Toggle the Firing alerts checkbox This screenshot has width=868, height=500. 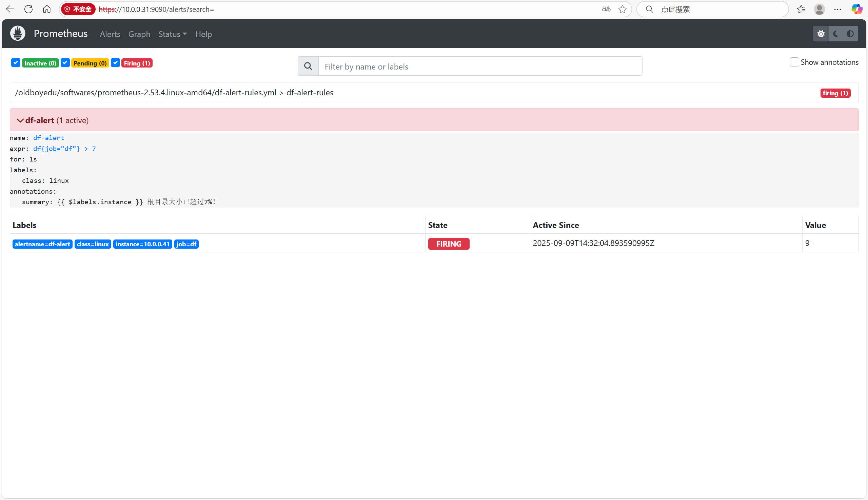point(115,63)
